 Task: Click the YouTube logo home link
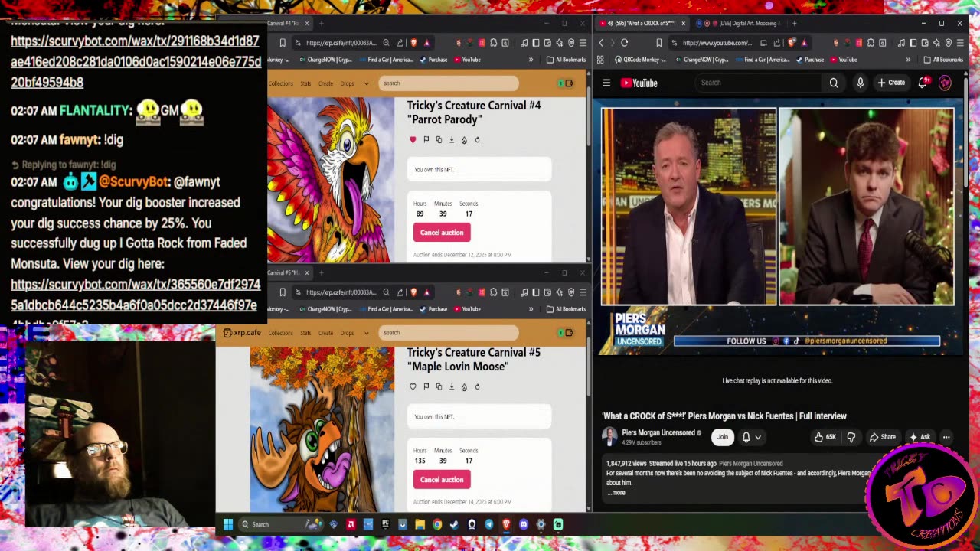click(639, 83)
